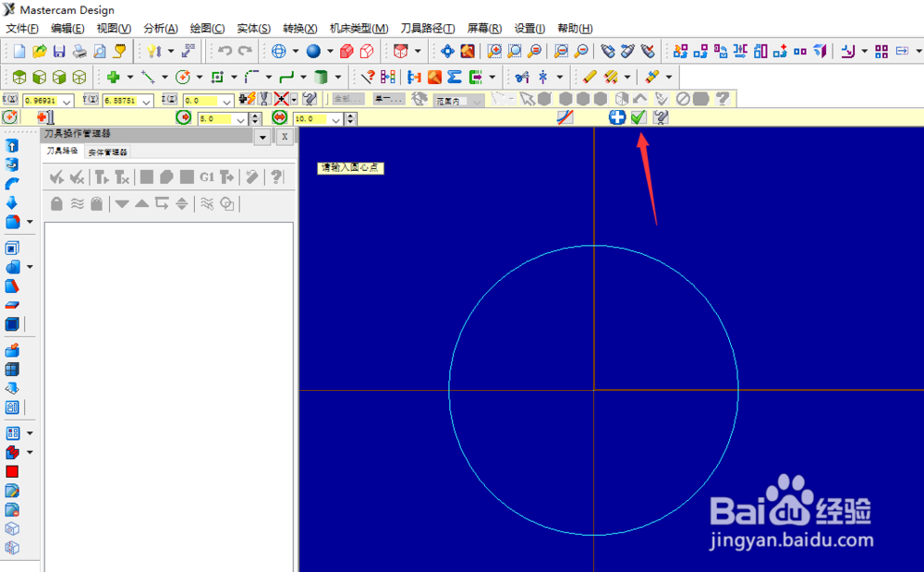Select the 2D sweep arc icon in left toolbar

click(12, 184)
